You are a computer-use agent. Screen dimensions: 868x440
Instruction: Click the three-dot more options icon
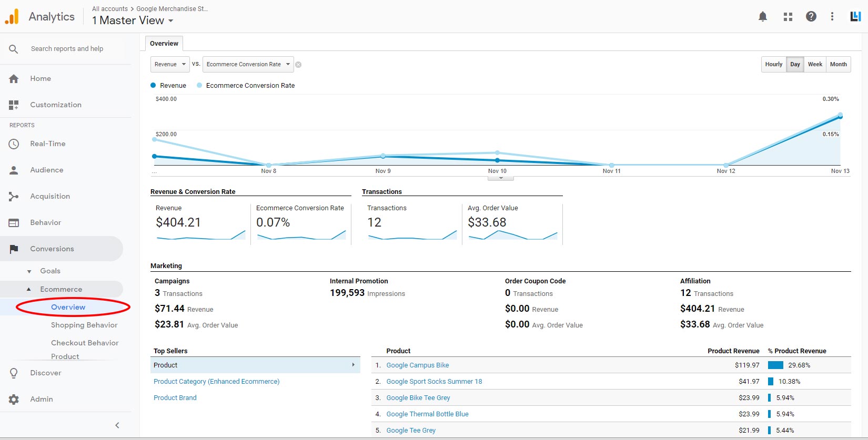832,17
